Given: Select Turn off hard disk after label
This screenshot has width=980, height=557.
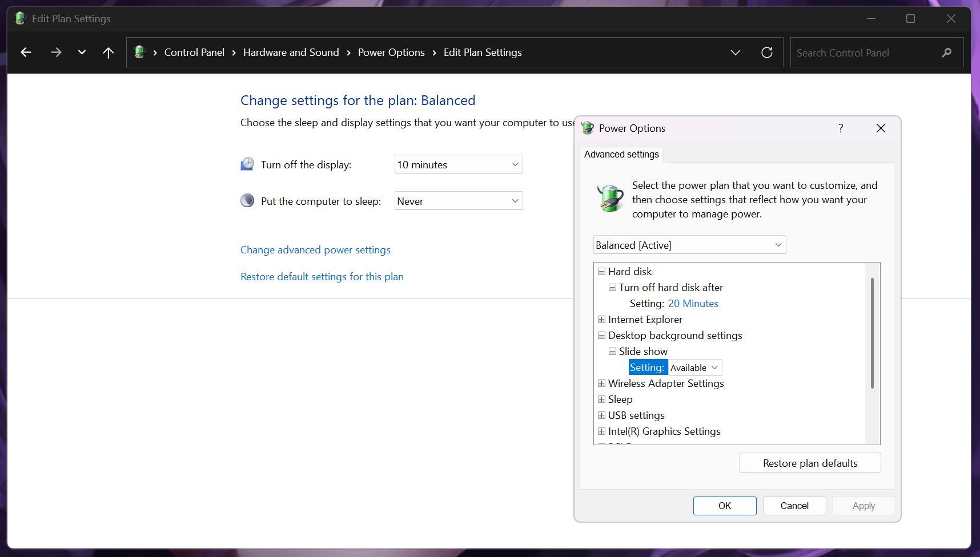Looking at the screenshot, I should (x=671, y=288).
